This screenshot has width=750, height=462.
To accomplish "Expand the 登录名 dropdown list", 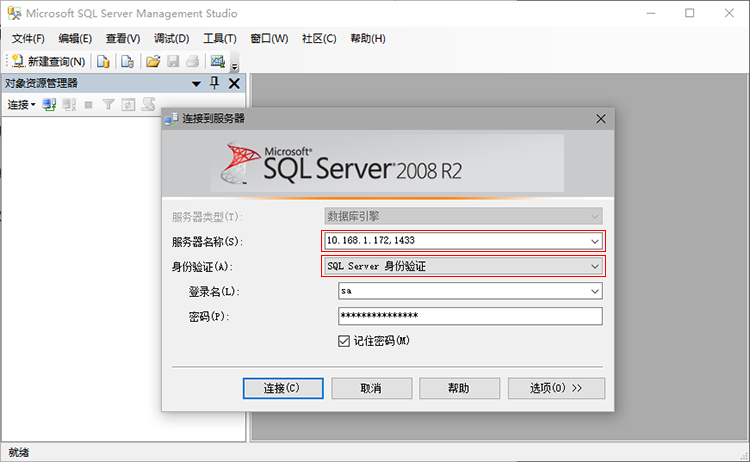I will 595,291.
